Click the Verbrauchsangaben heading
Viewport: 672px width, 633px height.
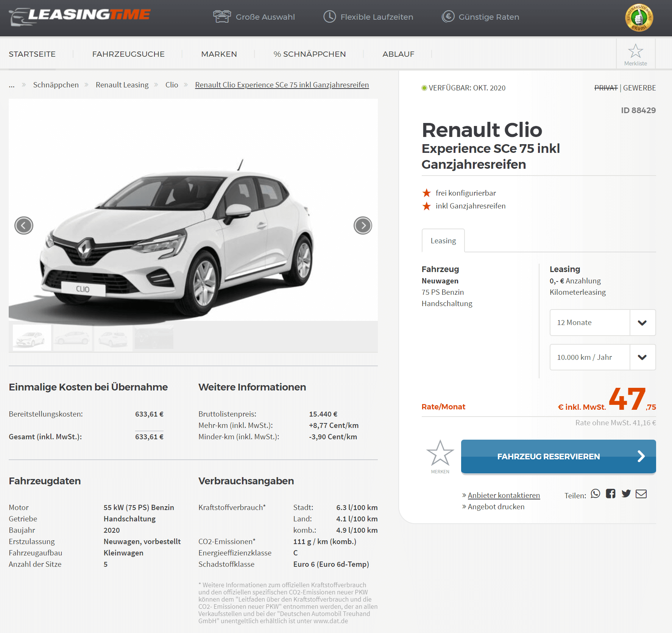pyautogui.click(x=246, y=481)
